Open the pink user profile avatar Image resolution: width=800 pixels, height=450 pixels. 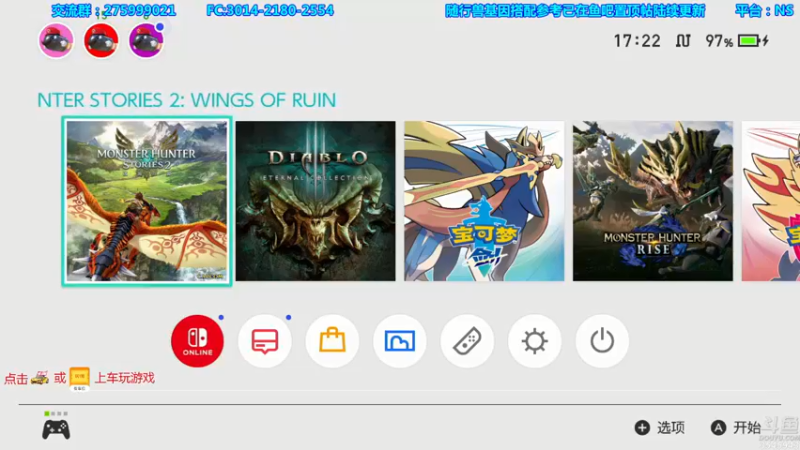[x=56, y=40]
